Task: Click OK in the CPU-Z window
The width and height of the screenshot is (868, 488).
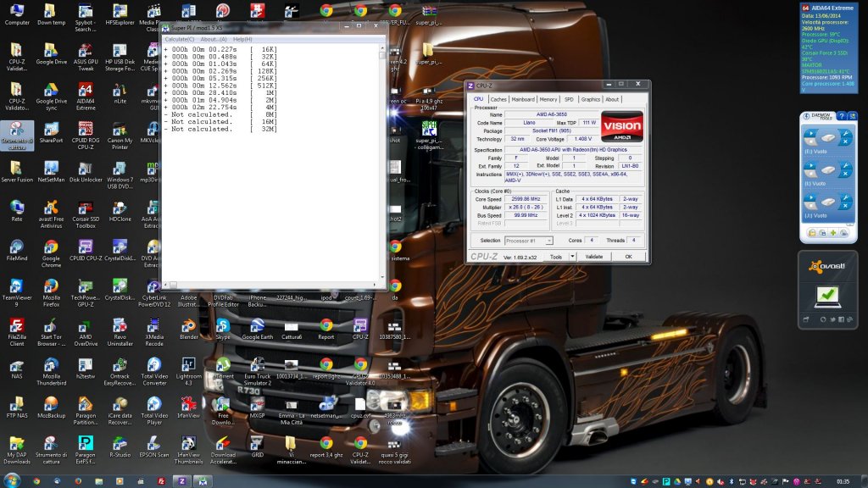Action: pos(628,257)
